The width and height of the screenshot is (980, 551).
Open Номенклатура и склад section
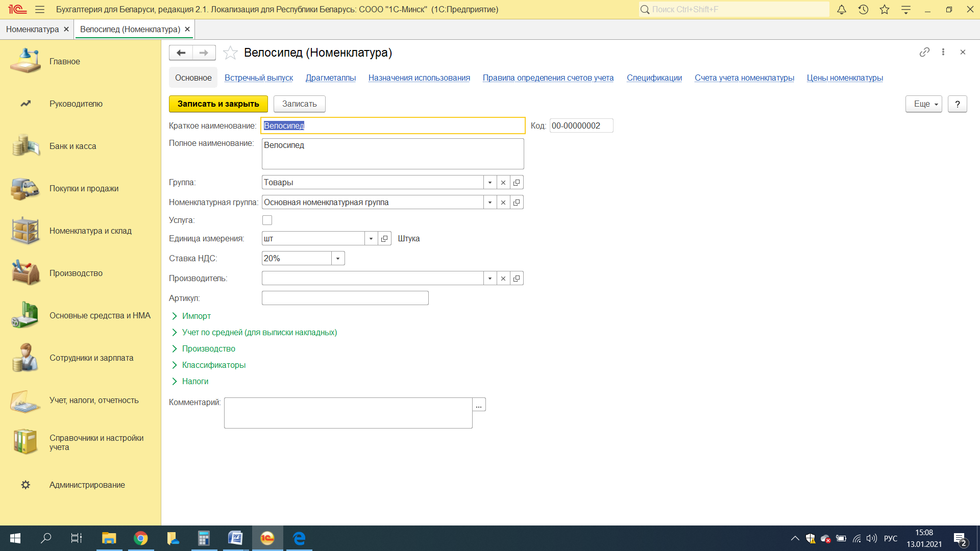pyautogui.click(x=90, y=231)
